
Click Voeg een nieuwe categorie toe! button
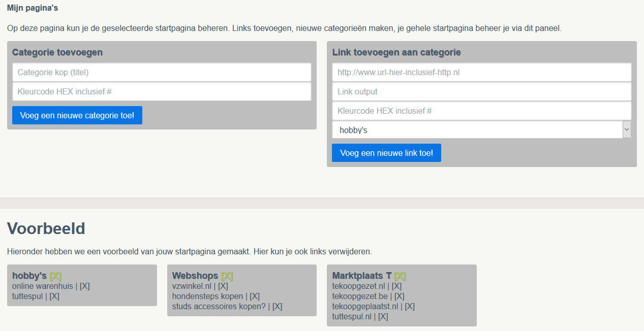tap(77, 115)
